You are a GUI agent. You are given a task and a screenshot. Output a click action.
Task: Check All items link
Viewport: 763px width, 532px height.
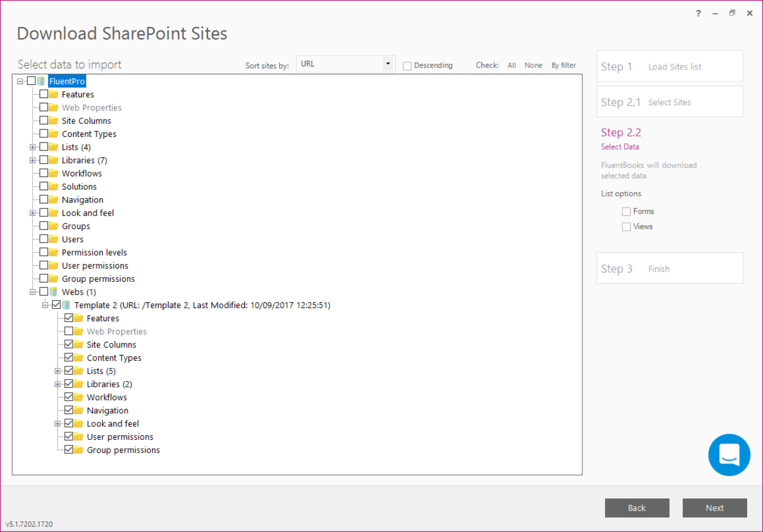point(511,65)
